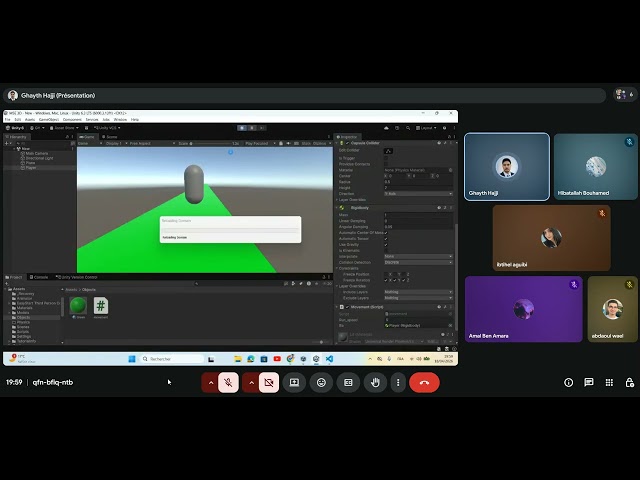Viewport: 640px width, 480px height.
Task: Open the Materials folder in Project
Action: click(24, 308)
